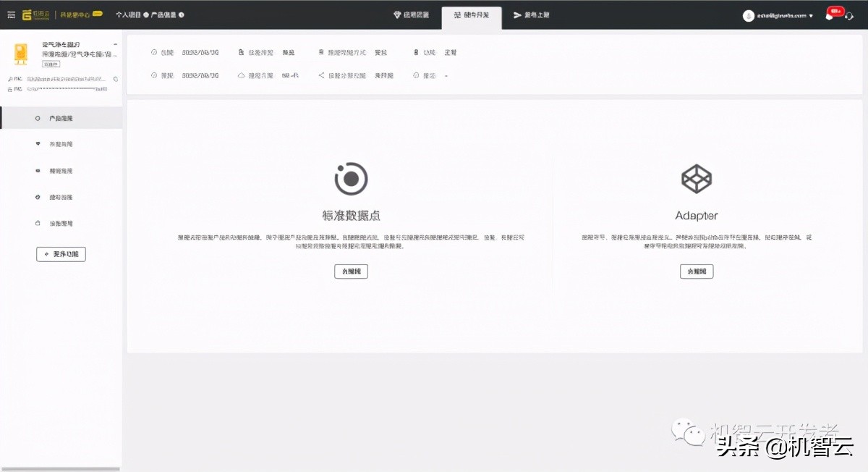
Task: Click 去创建 under 标准数据点
Action: 351,271
